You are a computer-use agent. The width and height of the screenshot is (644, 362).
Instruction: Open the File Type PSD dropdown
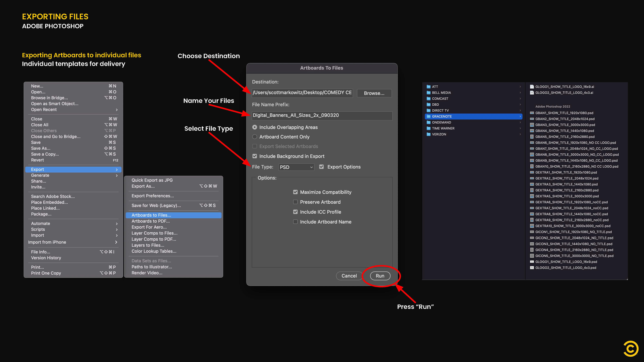296,167
